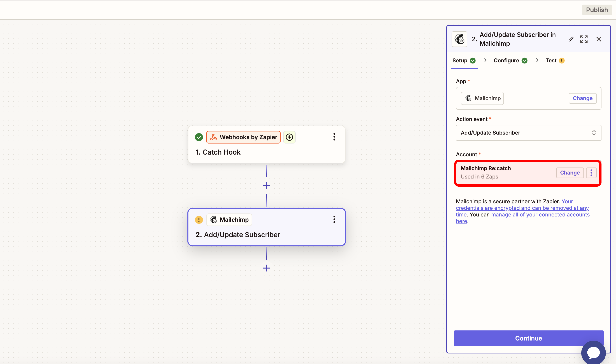Click Change button for Mailchimp Re:catch account
Image resolution: width=616 pixels, height=364 pixels.
[570, 173]
